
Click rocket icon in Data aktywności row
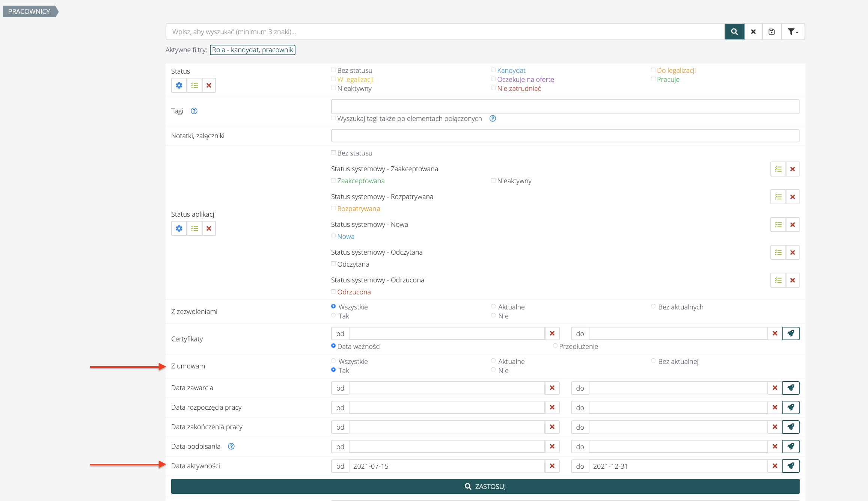[x=791, y=466]
